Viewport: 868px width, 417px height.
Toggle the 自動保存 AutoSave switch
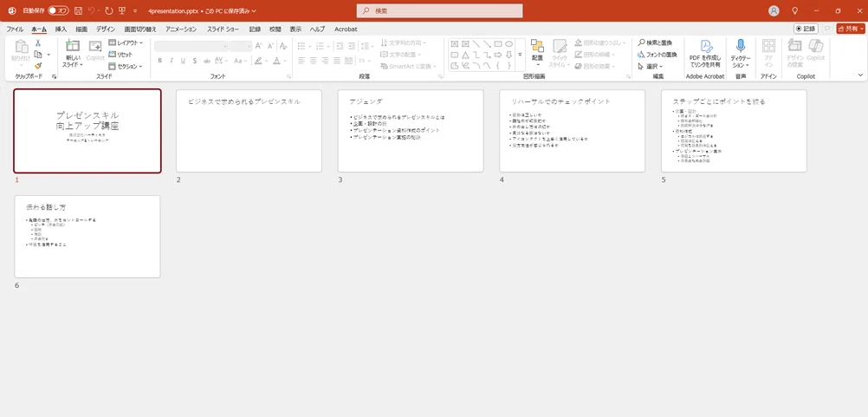57,10
